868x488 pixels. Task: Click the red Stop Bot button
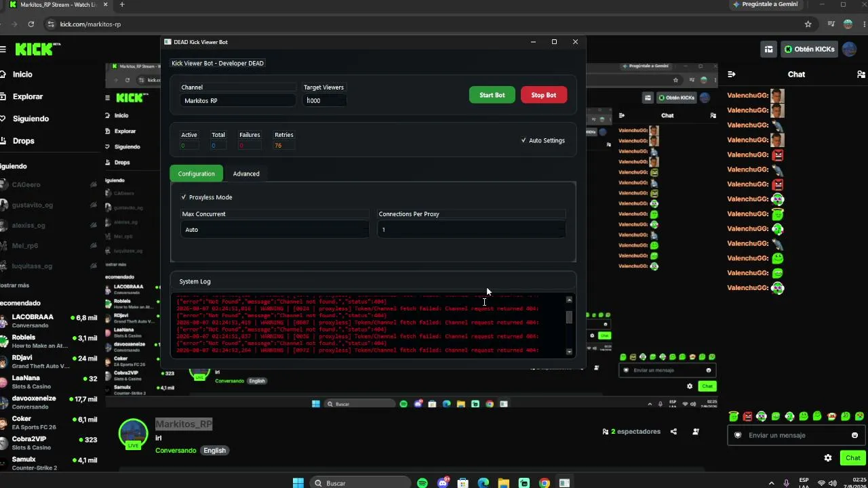543,95
